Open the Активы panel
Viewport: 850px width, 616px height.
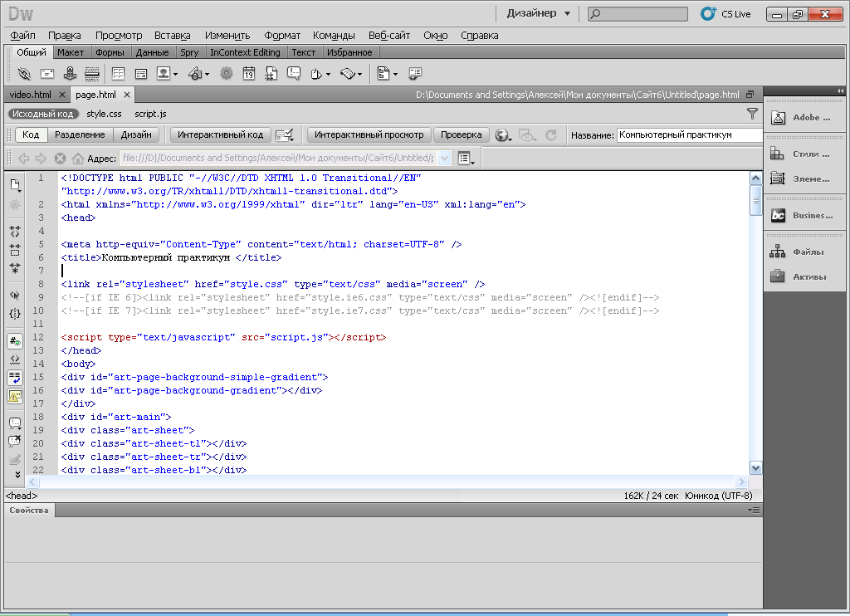(x=804, y=276)
